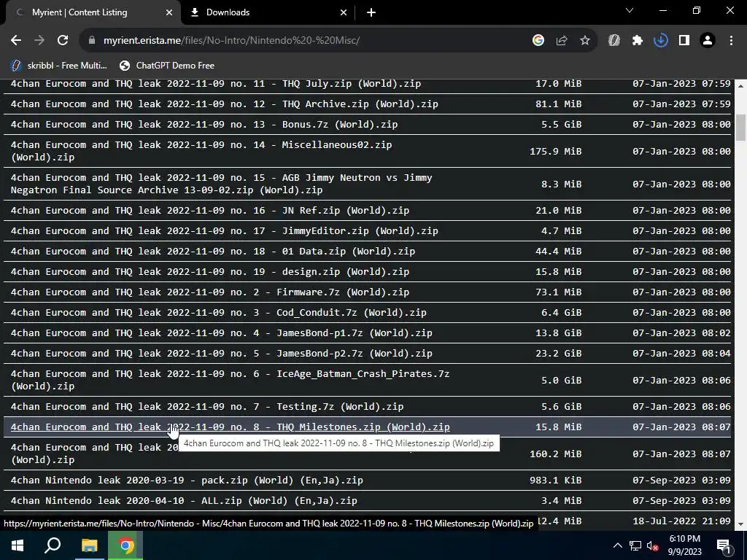Open the Windows Start menu
This screenshot has width=747, height=560.
18,545
